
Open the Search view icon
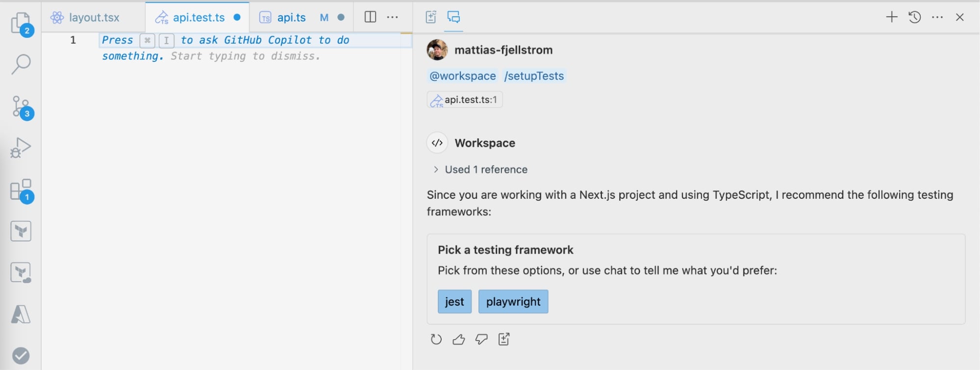(x=21, y=64)
